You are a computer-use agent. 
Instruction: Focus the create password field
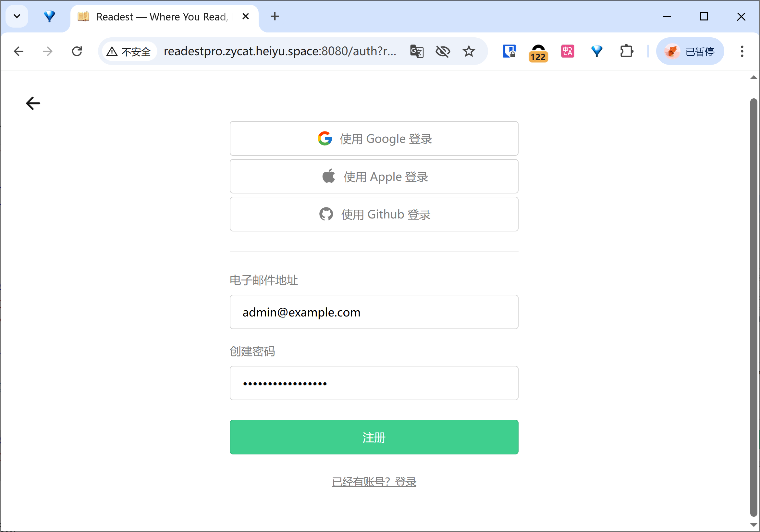point(374,383)
